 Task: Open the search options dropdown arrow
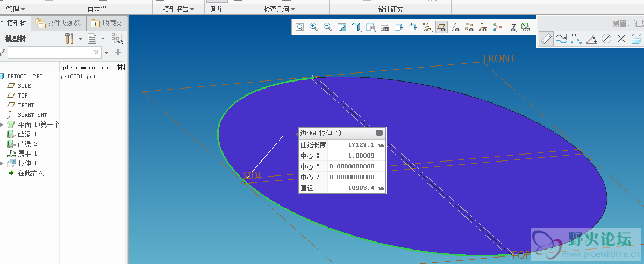(x=107, y=53)
